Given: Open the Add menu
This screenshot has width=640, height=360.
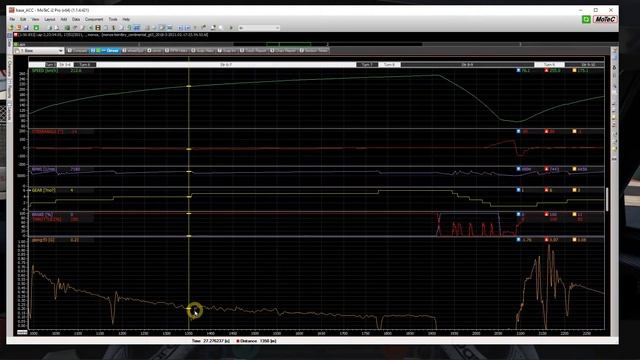Looking at the screenshot, I should coord(64,19).
